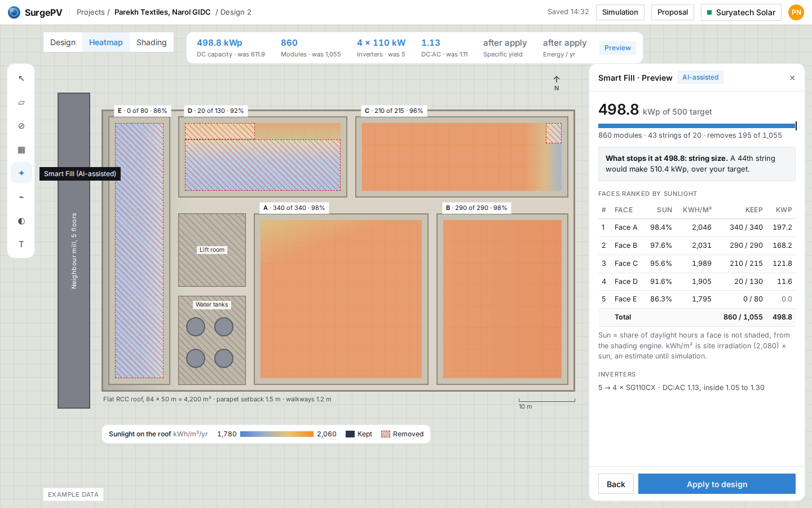Click the Face C cell in the table

626,264
